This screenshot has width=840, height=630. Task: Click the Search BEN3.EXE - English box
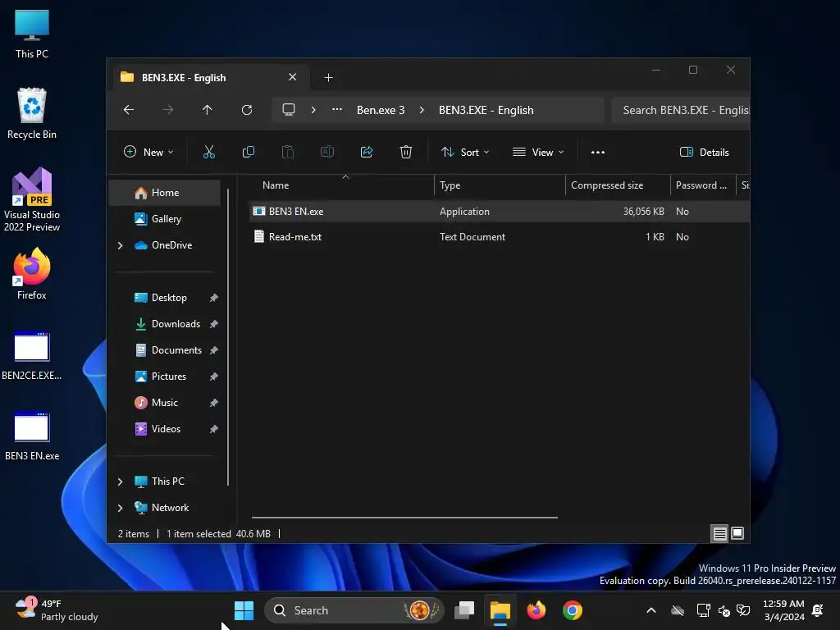pyautogui.click(x=680, y=111)
